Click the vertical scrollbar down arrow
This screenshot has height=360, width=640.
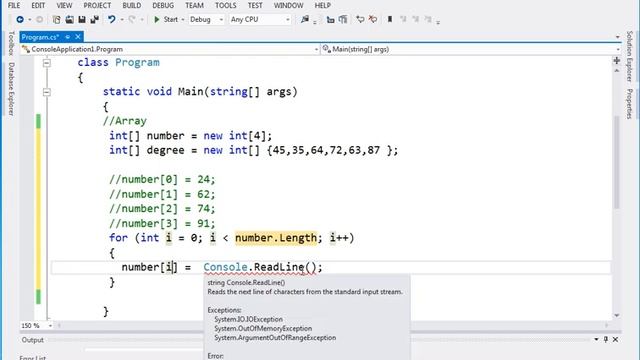(617, 315)
